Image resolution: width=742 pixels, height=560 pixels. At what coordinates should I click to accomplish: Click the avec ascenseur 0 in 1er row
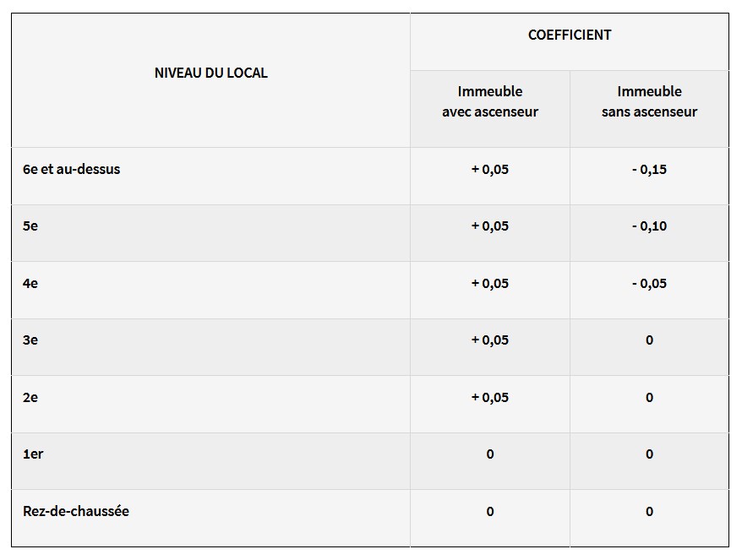pyautogui.click(x=490, y=454)
